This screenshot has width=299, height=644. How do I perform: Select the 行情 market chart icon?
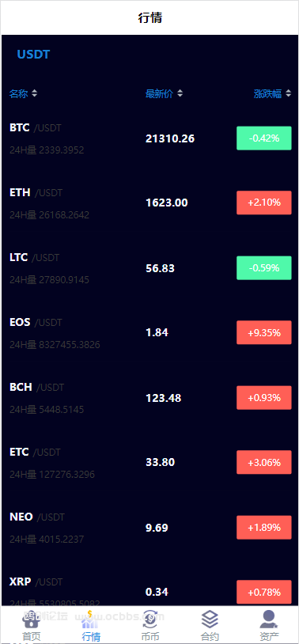[91, 619]
